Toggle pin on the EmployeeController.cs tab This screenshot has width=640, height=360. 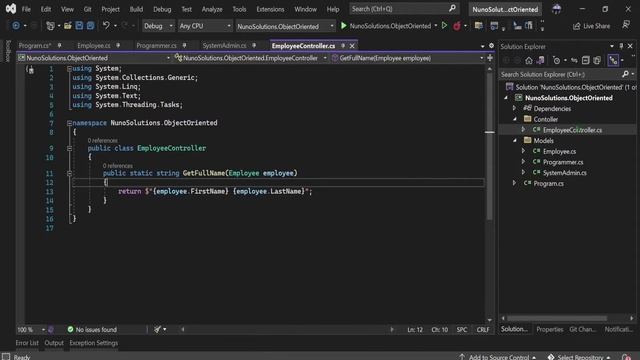point(343,45)
